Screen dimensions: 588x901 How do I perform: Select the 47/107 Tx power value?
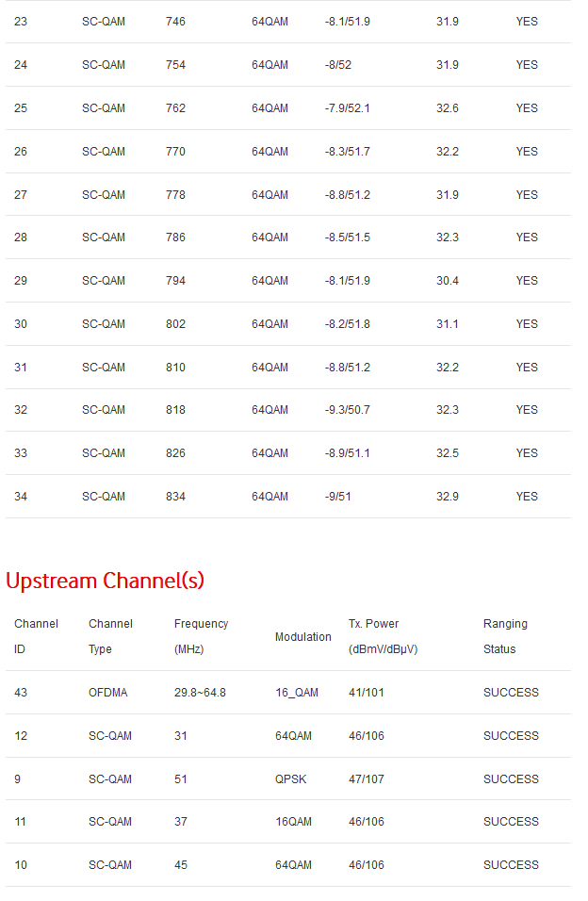point(367,779)
